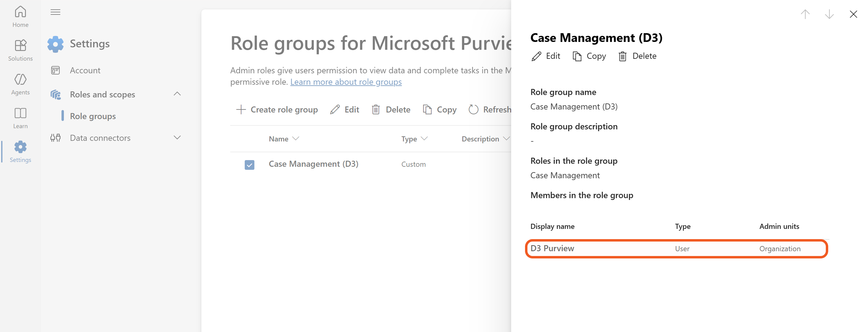The width and height of the screenshot is (868, 332).
Task: Open Solutions in the left rail
Action: point(20,50)
